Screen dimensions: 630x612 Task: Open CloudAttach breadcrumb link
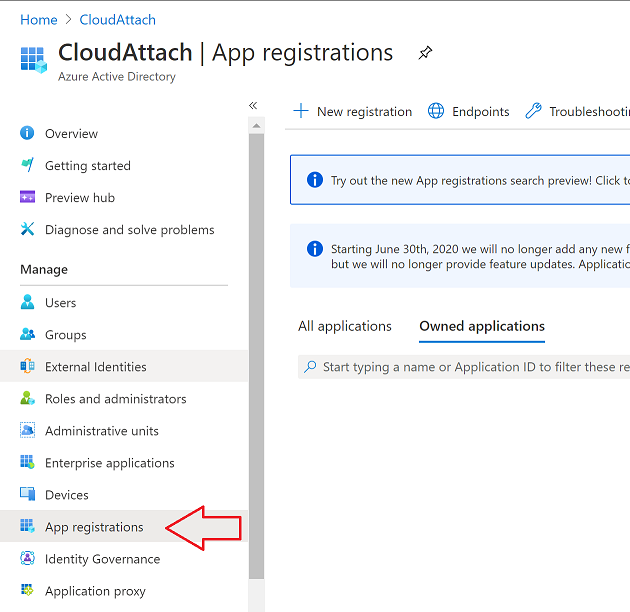coord(117,20)
